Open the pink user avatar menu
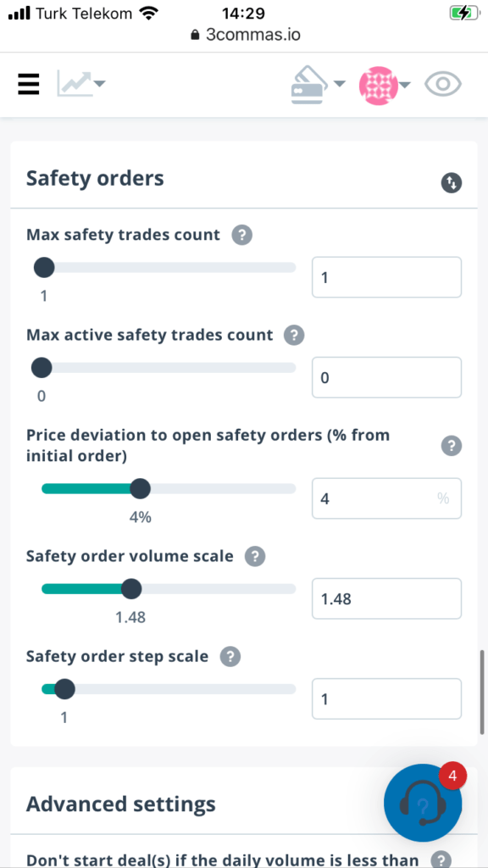 pos(379,86)
